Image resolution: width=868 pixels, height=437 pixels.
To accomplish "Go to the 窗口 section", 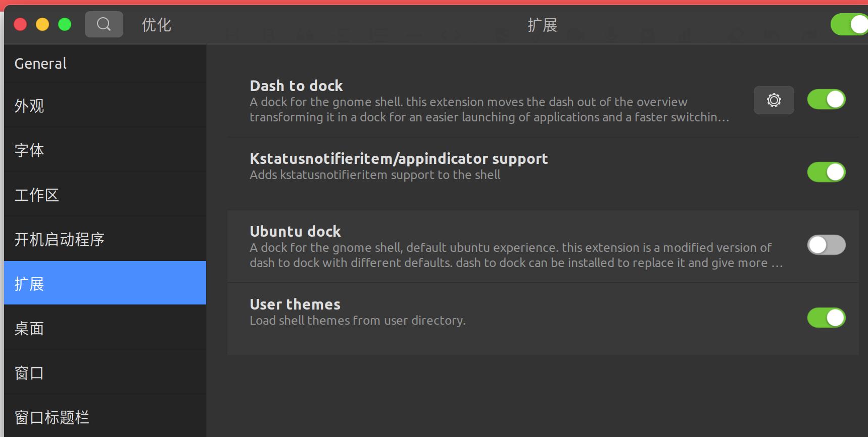I will pos(105,373).
